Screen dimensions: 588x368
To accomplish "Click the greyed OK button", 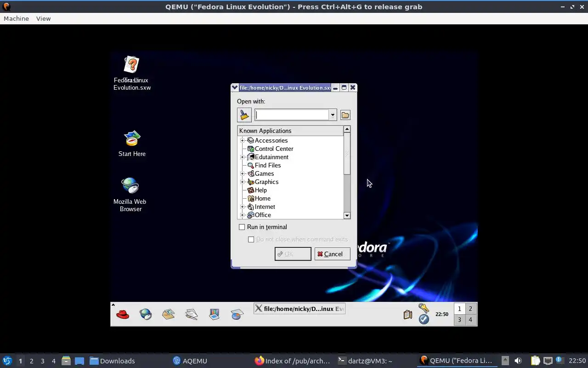I will point(293,254).
